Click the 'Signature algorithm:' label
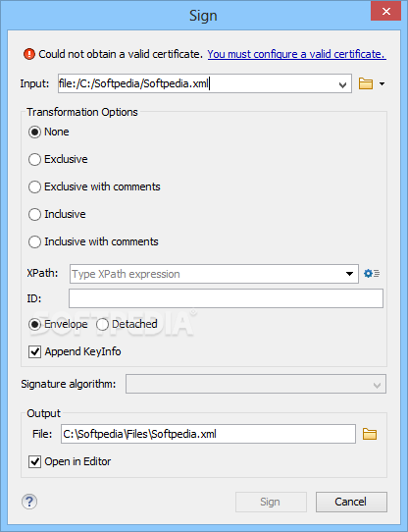408x532 pixels. (x=69, y=384)
